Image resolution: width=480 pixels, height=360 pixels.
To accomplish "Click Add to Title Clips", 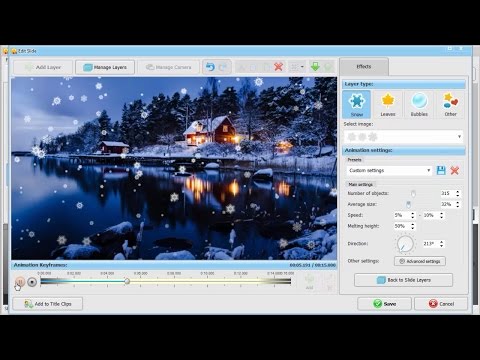I will click(x=48, y=304).
